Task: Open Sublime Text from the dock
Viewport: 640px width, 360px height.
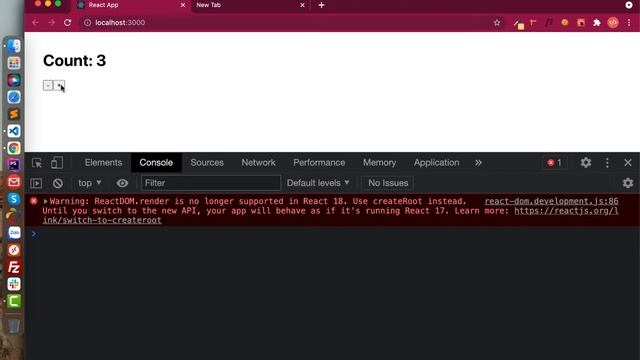Action: [x=14, y=114]
